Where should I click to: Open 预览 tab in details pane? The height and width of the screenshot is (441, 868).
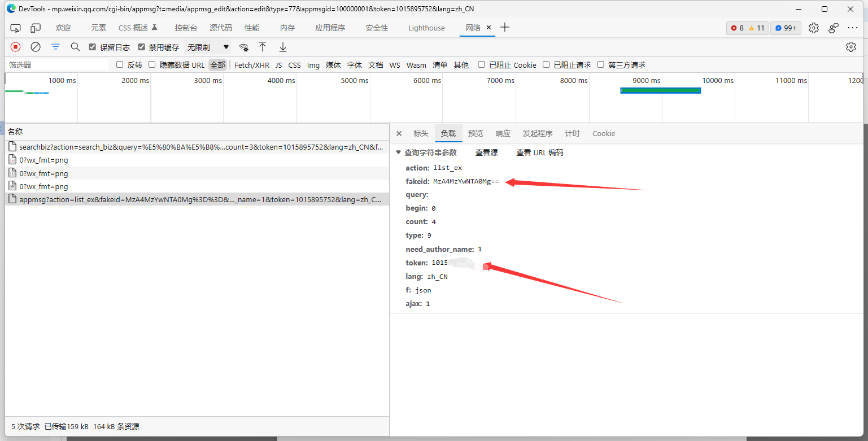pyautogui.click(x=476, y=134)
